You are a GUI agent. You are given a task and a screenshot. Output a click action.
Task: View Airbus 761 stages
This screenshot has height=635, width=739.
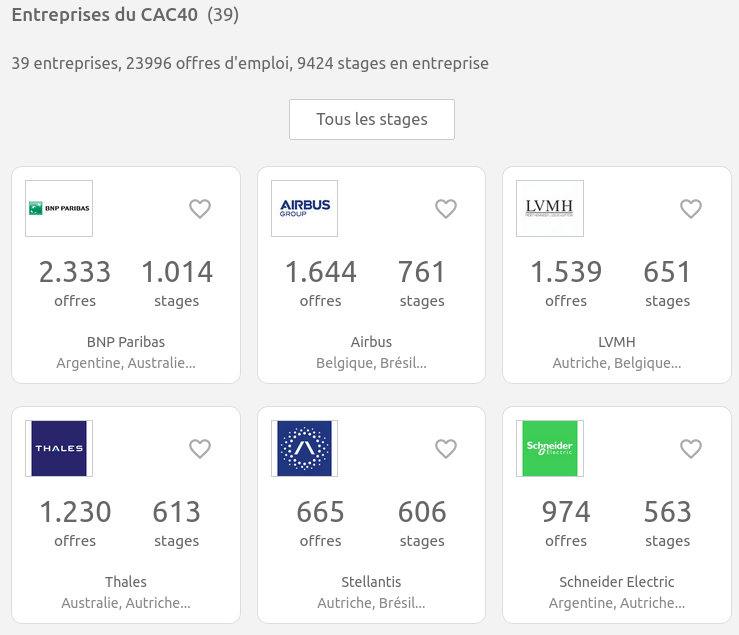pos(422,282)
